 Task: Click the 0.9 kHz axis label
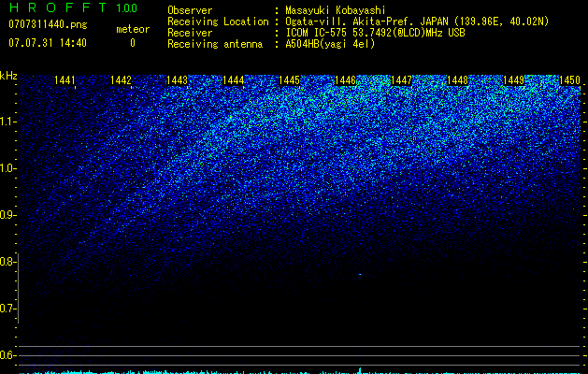pos(7,215)
